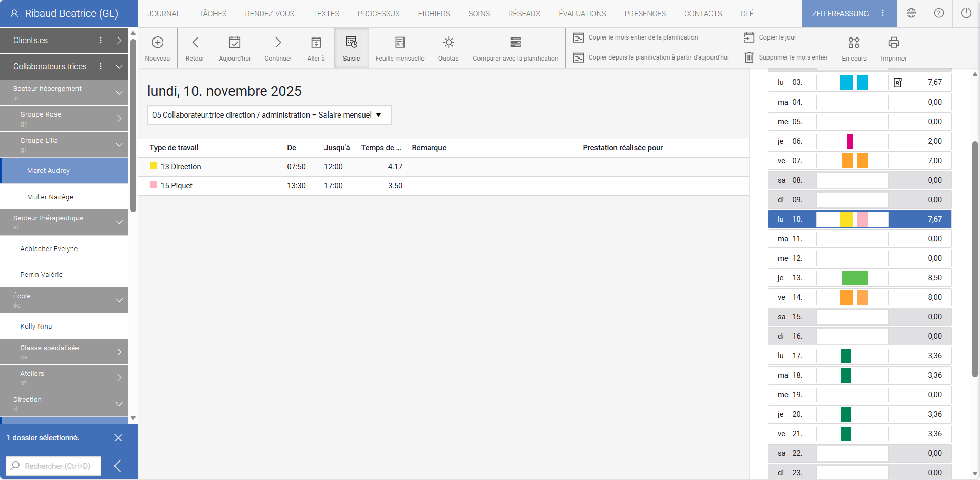Screen dimensions: 980x480
Task: Launch the Imprimer print function
Action: 893,47
